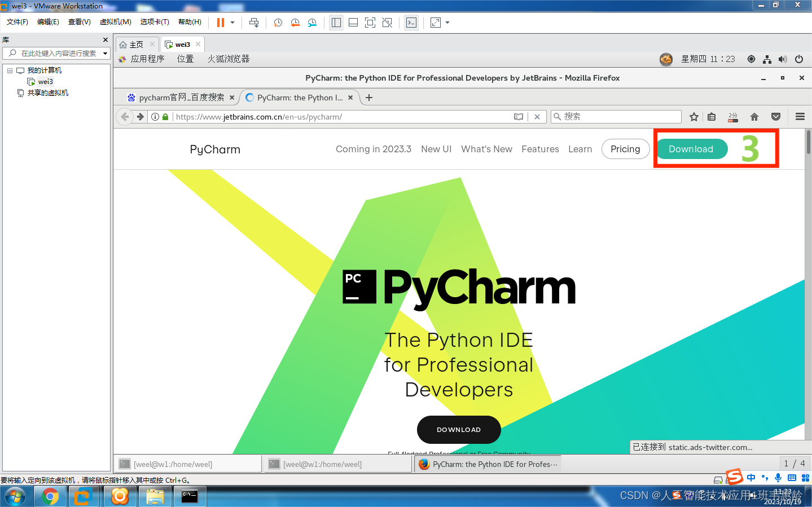
Task: Click the New UI link
Action: click(436, 149)
